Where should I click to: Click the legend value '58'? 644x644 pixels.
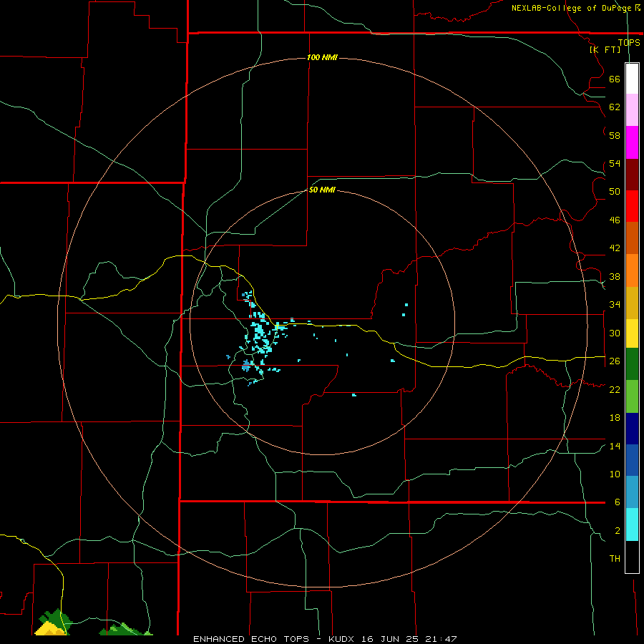point(615,135)
